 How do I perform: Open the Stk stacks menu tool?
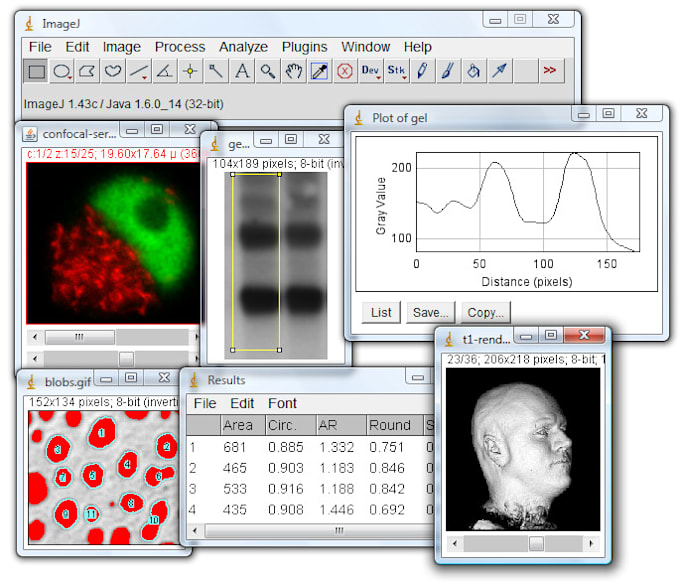tap(396, 71)
